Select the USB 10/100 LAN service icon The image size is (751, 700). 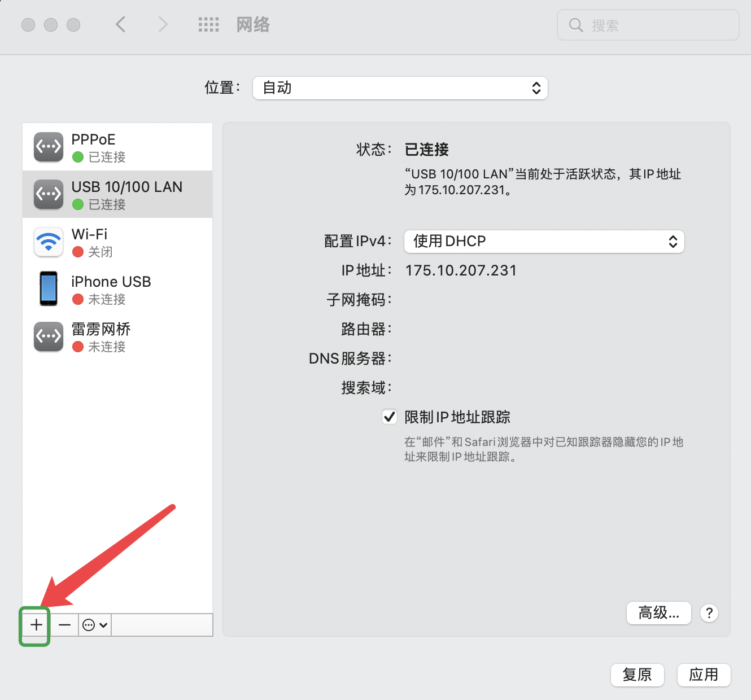pos(49,194)
